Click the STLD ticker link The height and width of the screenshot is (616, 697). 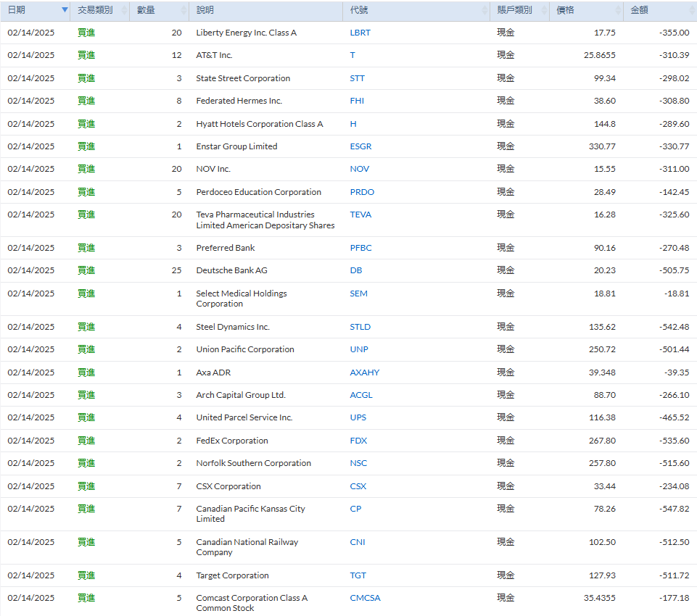(360, 327)
